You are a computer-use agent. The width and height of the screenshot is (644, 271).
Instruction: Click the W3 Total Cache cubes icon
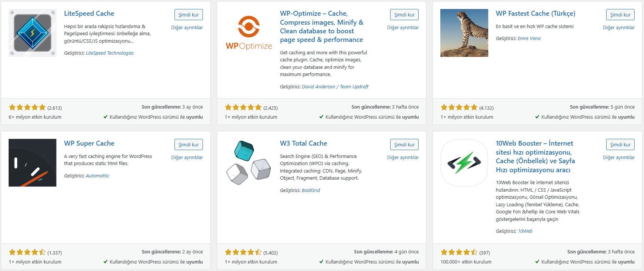pos(249,163)
